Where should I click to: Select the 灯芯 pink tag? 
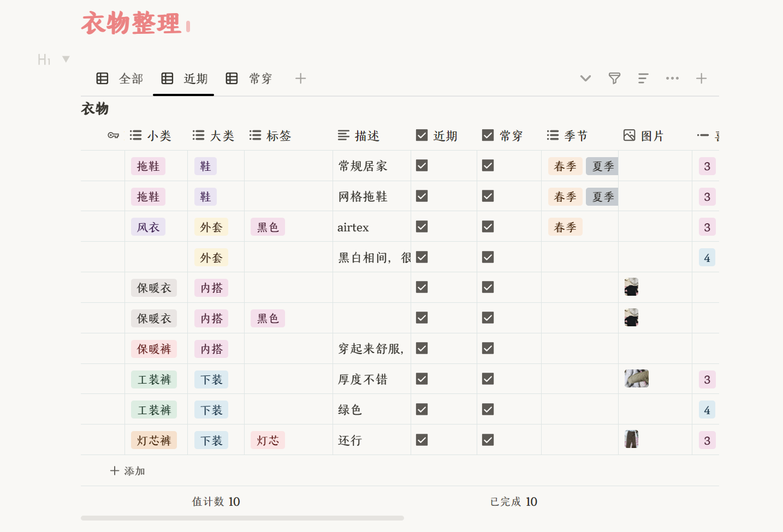pos(268,440)
